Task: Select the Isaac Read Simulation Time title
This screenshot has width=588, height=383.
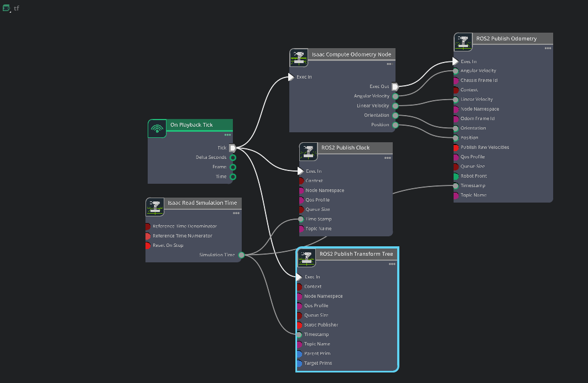Action: click(202, 203)
